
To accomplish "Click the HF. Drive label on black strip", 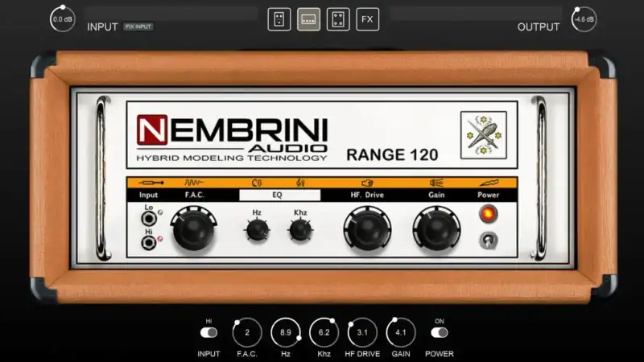I will [x=367, y=195].
